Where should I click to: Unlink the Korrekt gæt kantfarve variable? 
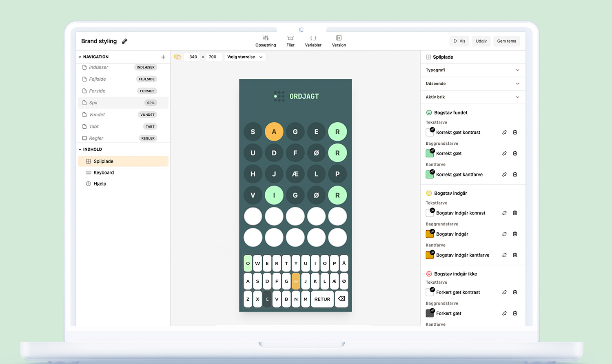(x=504, y=174)
